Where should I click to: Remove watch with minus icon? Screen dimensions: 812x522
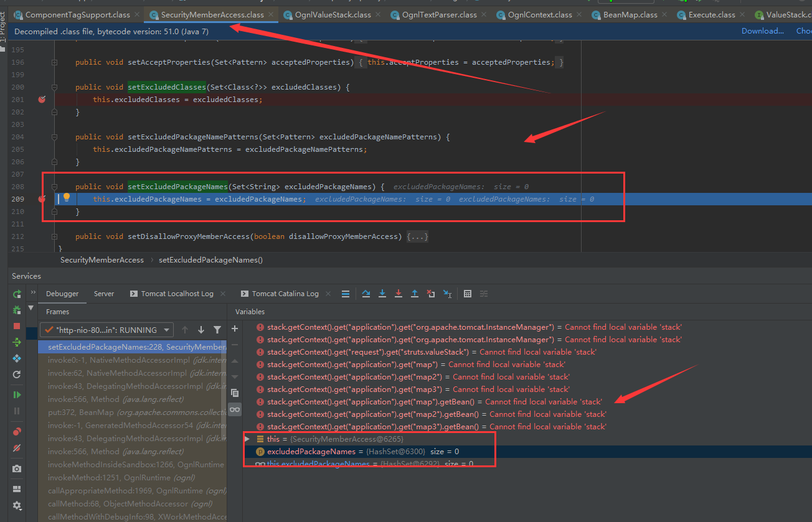tap(235, 345)
